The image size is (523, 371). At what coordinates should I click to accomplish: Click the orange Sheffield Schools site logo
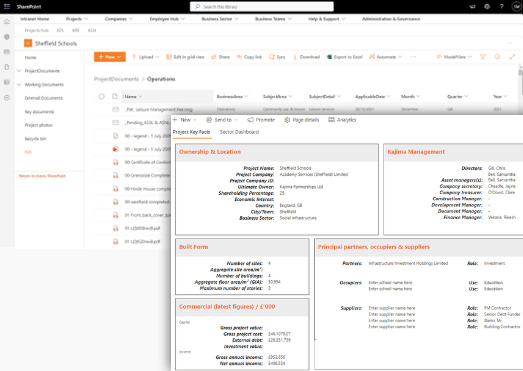coord(28,43)
